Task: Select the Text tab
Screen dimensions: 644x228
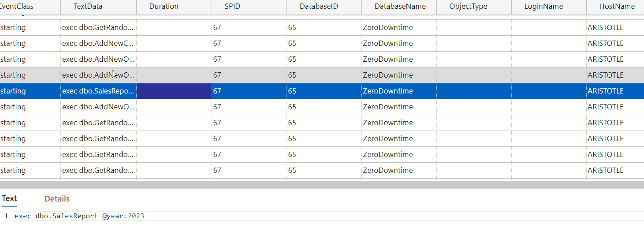Action: coord(9,198)
